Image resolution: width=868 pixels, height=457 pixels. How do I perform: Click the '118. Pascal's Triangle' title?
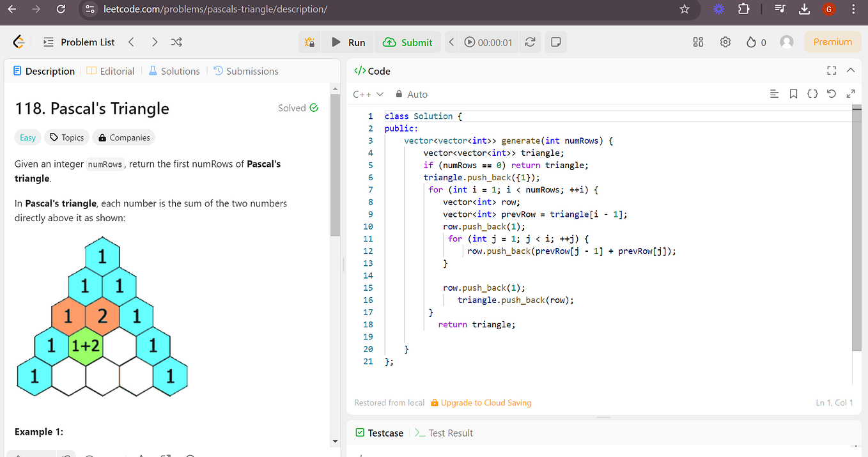(x=92, y=109)
